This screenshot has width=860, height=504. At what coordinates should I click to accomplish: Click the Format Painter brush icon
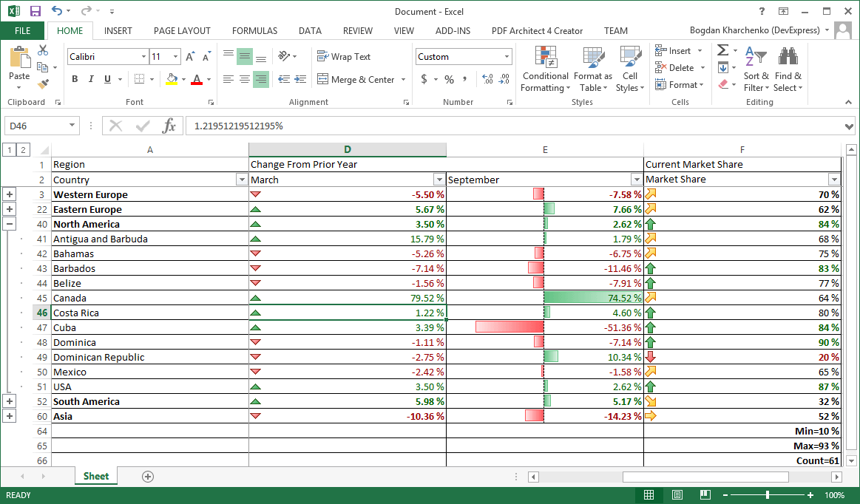tap(43, 84)
